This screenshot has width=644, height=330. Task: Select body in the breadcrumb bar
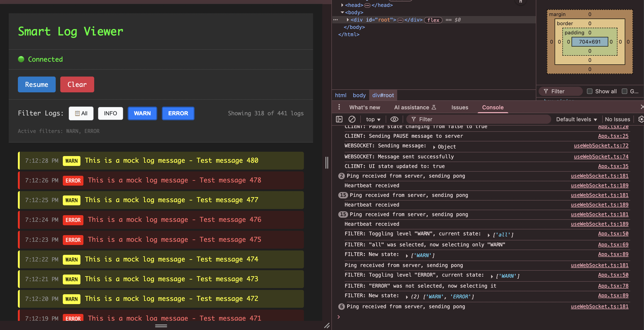pyautogui.click(x=359, y=95)
